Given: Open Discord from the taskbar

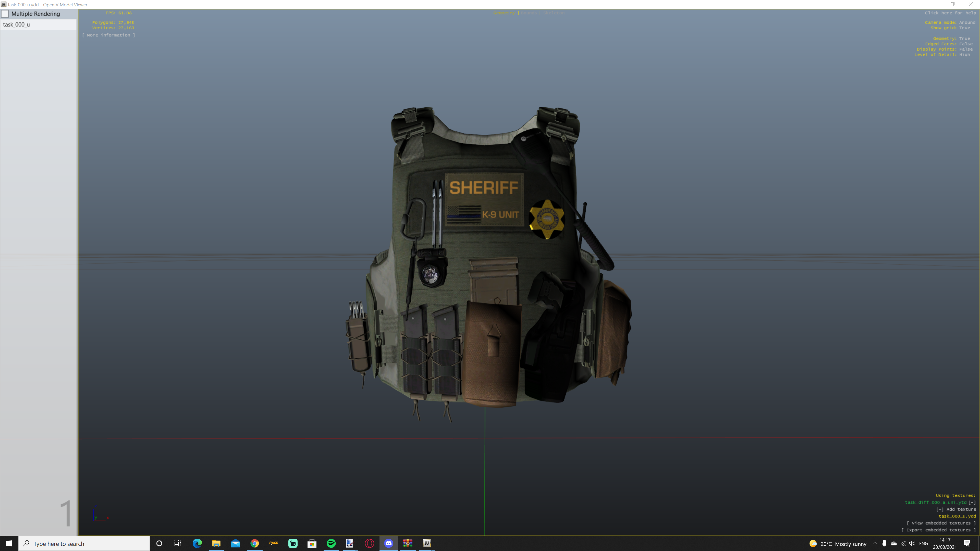Looking at the screenshot, I should coord(388,543).
